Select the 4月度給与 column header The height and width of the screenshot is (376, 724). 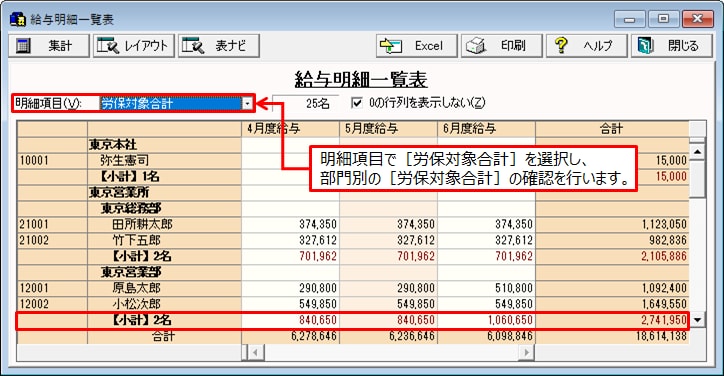click(290, 129)
